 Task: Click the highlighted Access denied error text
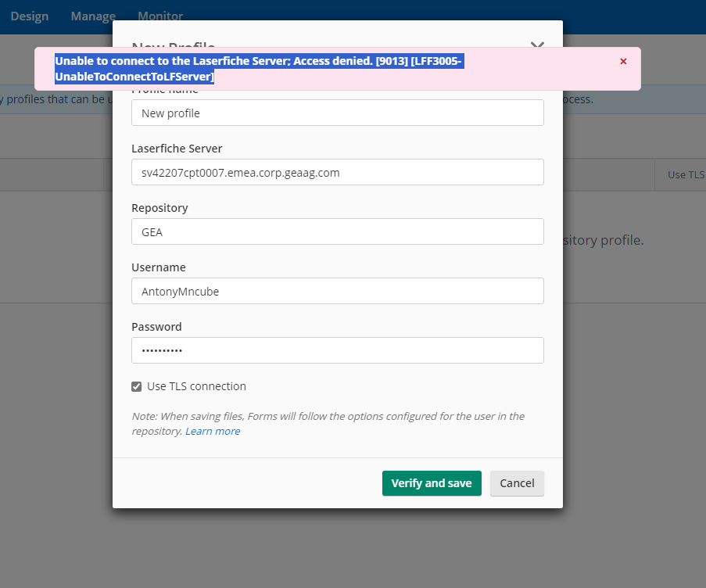pyautogui.click(x=258, y=62)
